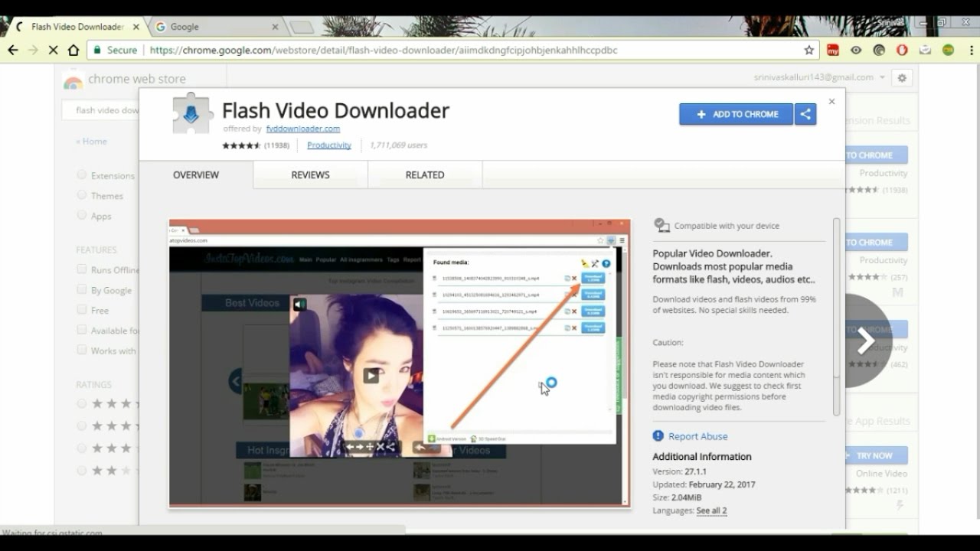Close the Flash Video Downloader browser tab
The image size is (980, 551).
[136, 27]
